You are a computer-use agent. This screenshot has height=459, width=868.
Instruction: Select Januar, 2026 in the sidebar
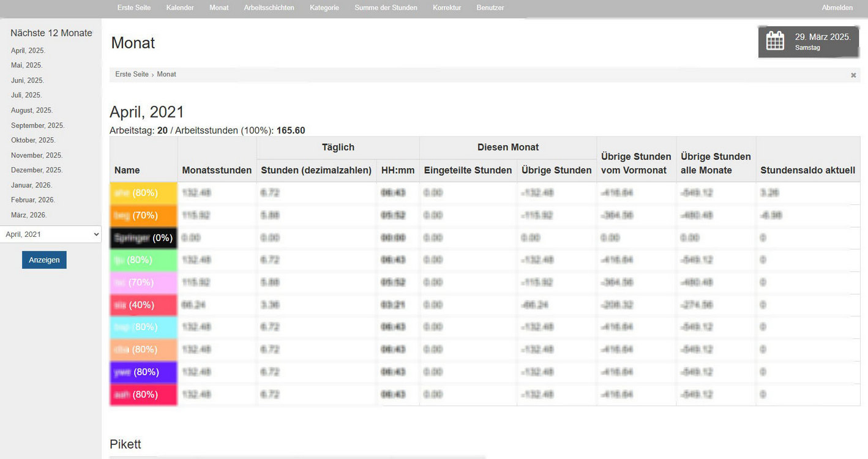click(31, 185)
